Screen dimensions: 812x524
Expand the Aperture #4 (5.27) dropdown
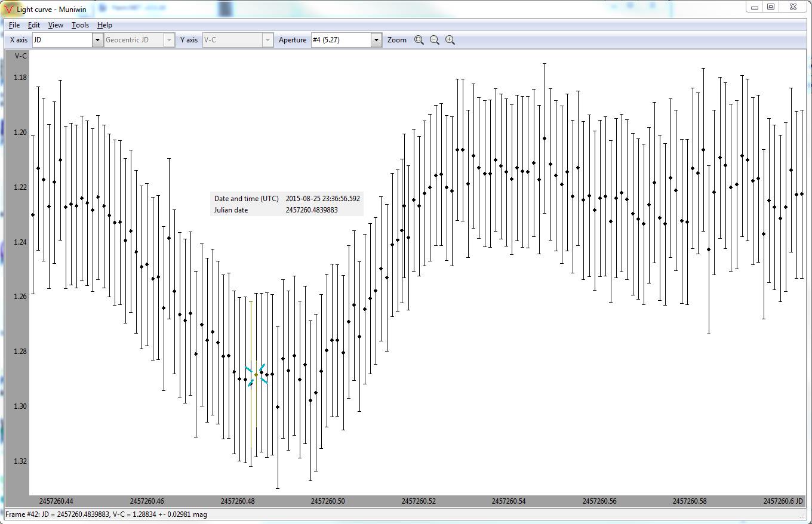click(376, 40)
